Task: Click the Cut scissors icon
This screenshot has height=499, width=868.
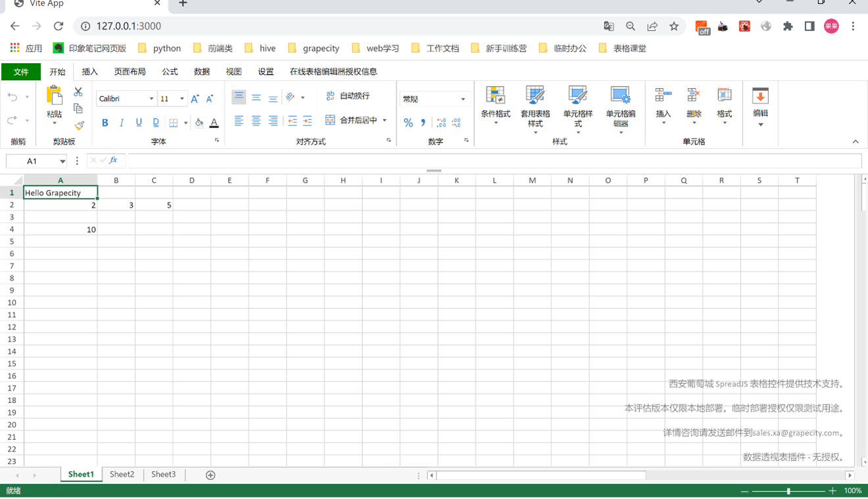Action: click(x=78, y=92)
